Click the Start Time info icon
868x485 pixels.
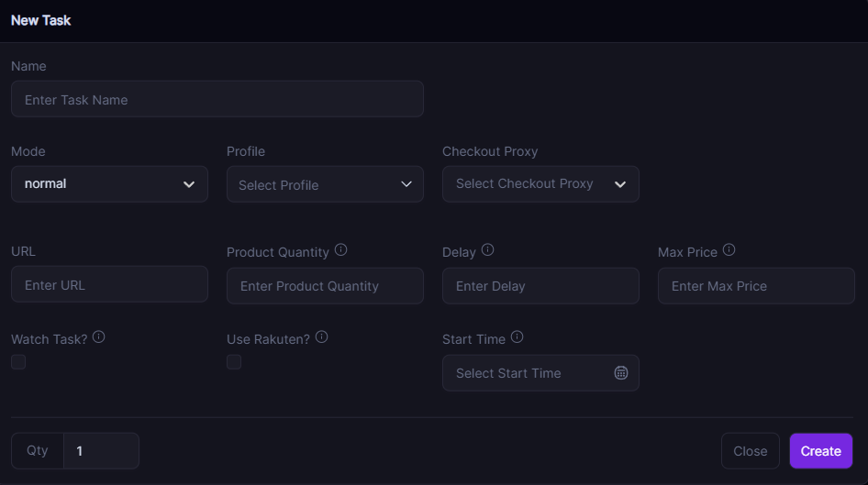point(517,336)
